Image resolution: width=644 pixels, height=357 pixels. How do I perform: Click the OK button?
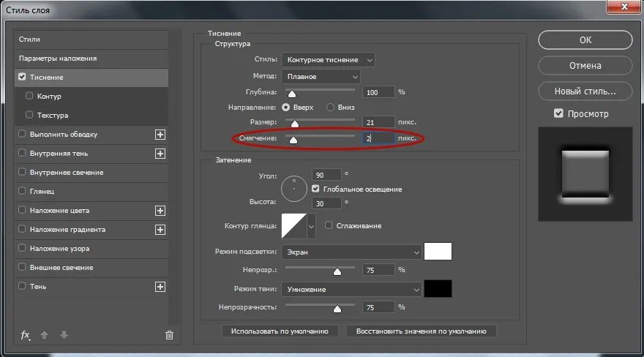point(585,40)
